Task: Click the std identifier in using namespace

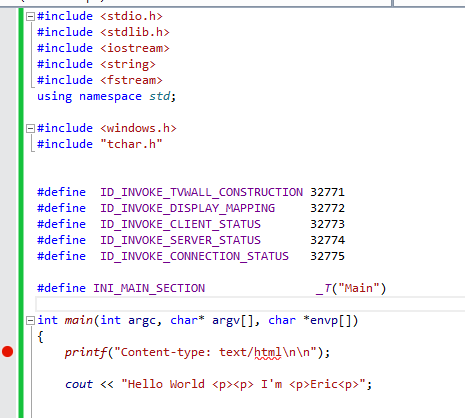Action: (x=159, y=96)
